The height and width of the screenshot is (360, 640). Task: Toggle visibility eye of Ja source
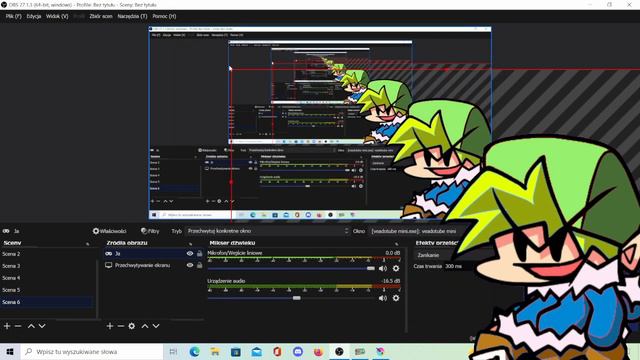point(190,253)
